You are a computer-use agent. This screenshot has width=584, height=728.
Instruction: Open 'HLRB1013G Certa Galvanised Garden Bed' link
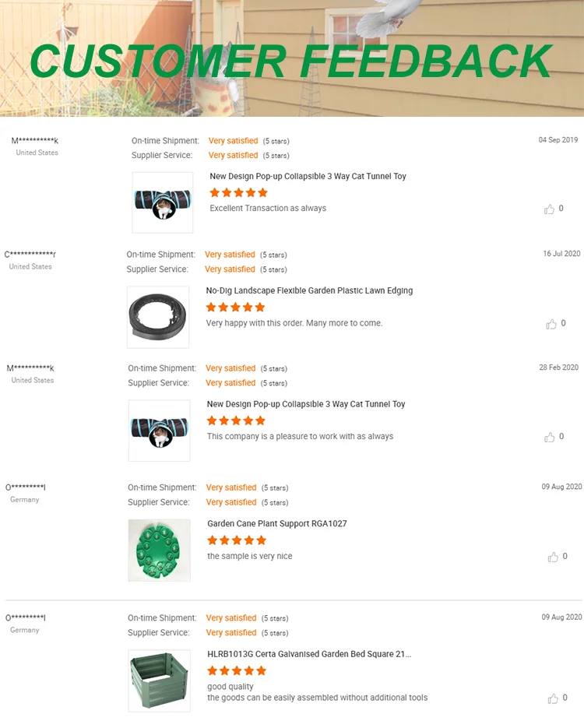pos(309,654)
